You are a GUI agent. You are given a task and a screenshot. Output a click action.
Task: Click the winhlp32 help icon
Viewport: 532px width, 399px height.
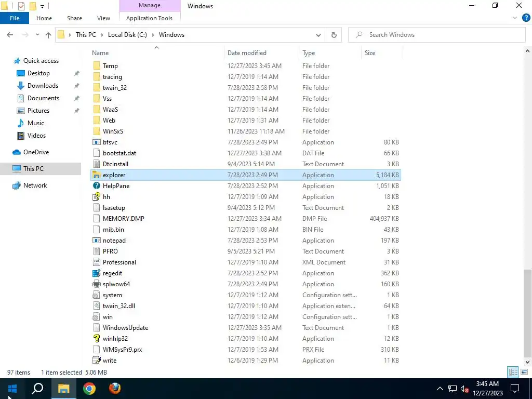point(96,338)
